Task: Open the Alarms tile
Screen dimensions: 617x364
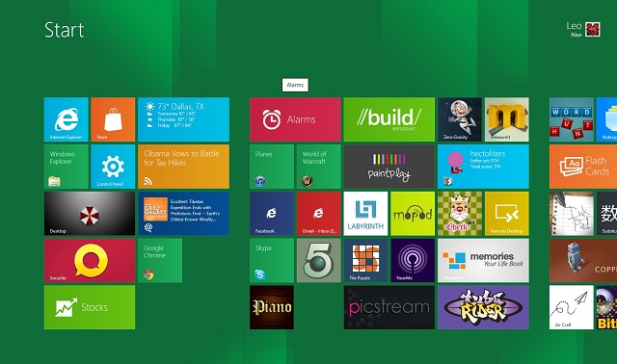Action: click(x=296, y=119)
